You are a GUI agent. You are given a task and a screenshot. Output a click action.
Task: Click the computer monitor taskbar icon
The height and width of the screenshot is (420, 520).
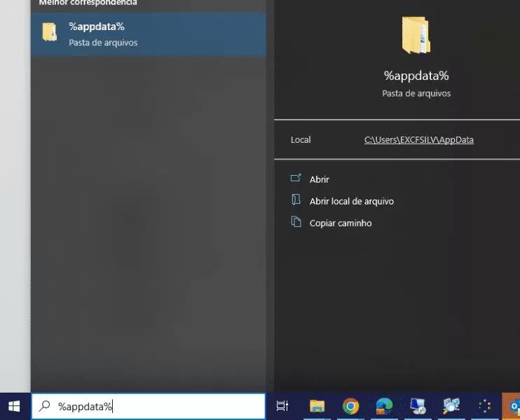pos(418,406)
